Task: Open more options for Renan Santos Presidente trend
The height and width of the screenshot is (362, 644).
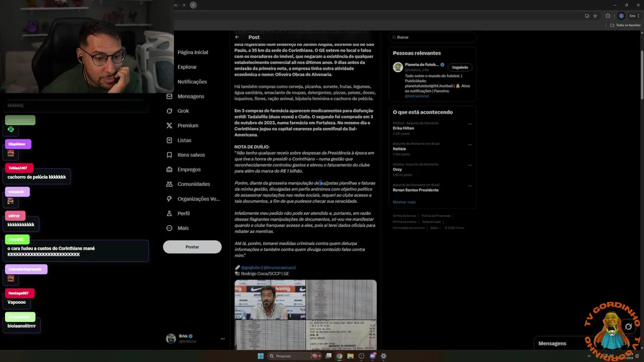Action: point(470,186)
